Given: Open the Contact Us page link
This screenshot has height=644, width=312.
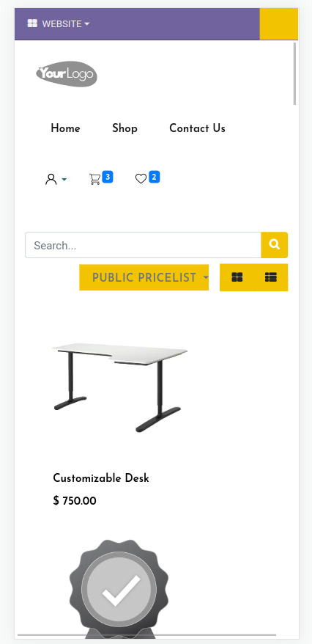Looking at the screenshot, I should (197, 128).
